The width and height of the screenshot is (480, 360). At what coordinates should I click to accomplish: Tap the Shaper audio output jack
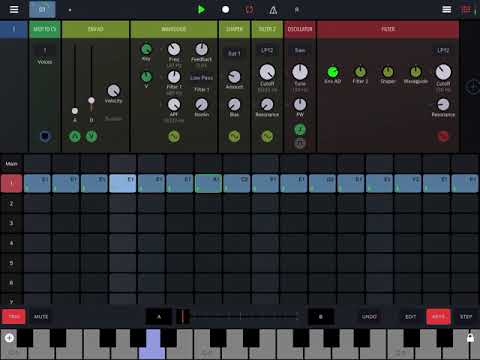pos(234,136)
